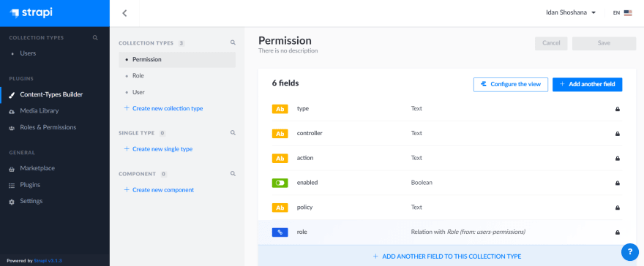Click the lock icon on role row

618,232
